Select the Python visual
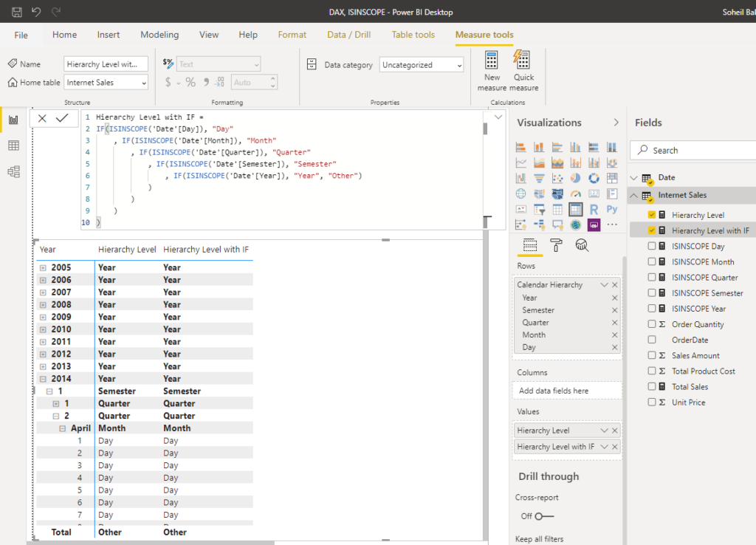This screenshot has width=756, height=545. coord(612,209)
